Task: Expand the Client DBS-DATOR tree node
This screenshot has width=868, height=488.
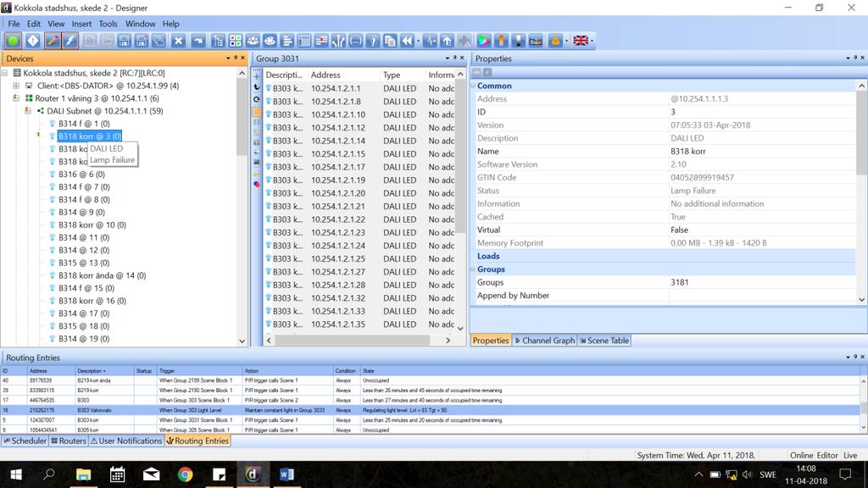Action: pos(16,86)
